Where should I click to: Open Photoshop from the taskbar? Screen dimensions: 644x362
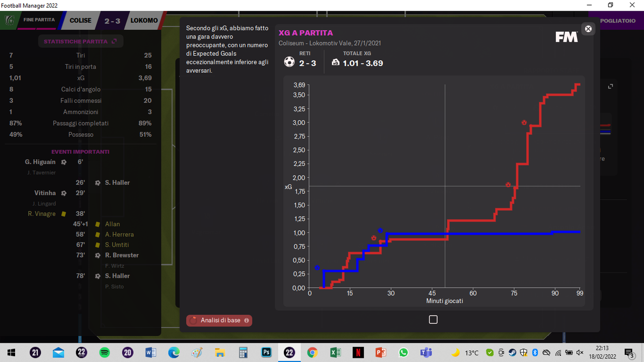pyautogui.click(x=266, y=352)
